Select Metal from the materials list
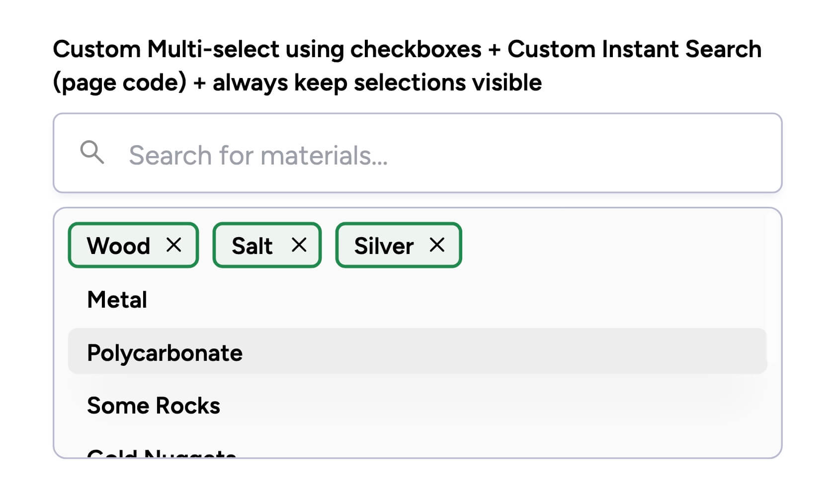836x504 pixels. click(116, 299)
